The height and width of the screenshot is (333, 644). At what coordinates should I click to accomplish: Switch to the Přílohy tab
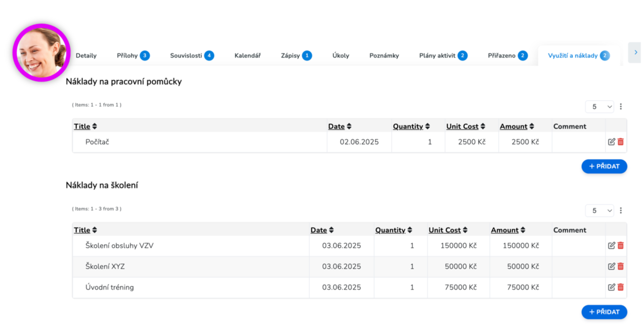(x=133, y=55)
